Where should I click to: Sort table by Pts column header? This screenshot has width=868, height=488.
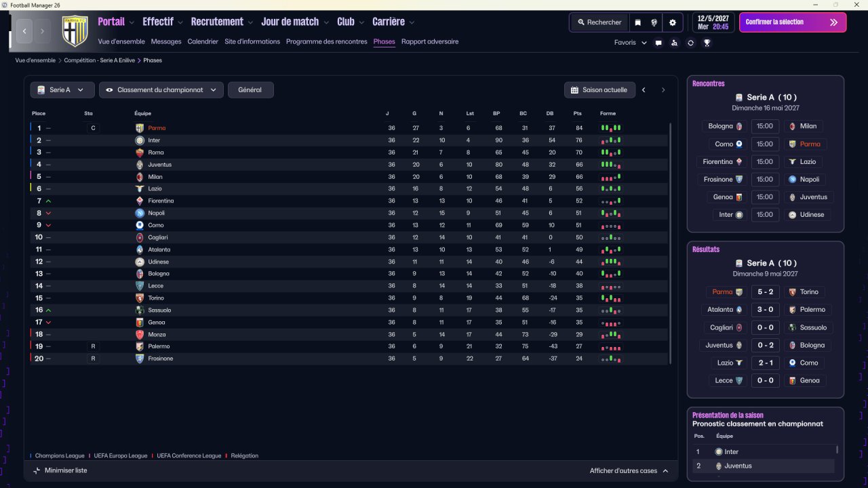pyautogui.click(x=577, y=113)
